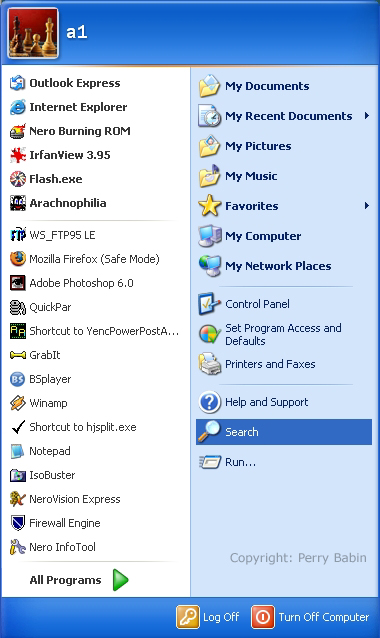380x638 pixels.
Task: Click the Winamp icon
Action: (17, 403)
